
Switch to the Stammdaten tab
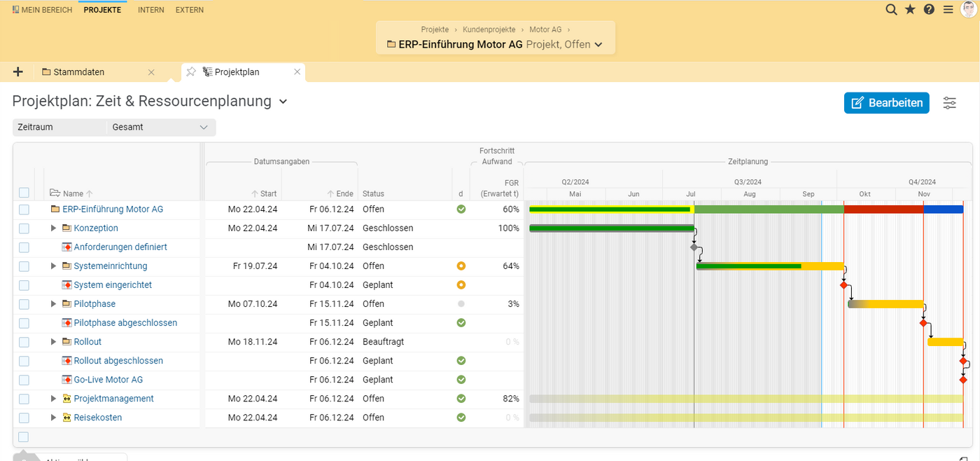point(79,71)
